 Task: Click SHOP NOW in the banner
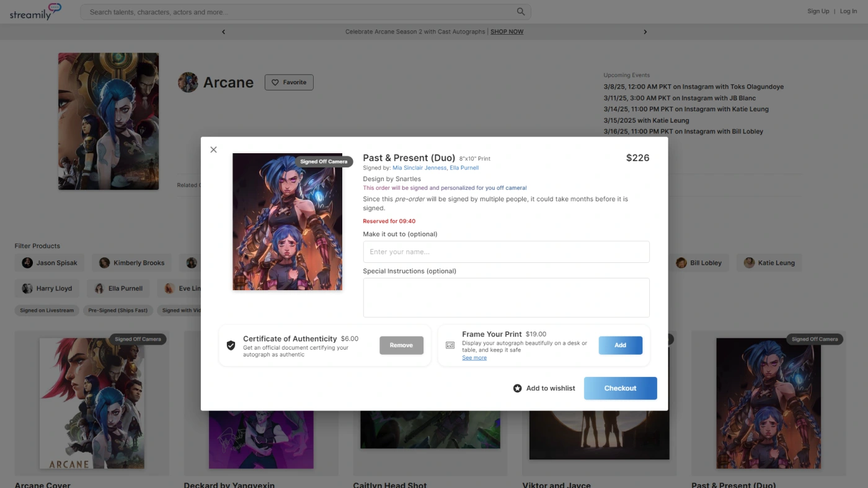pos(507,32)
